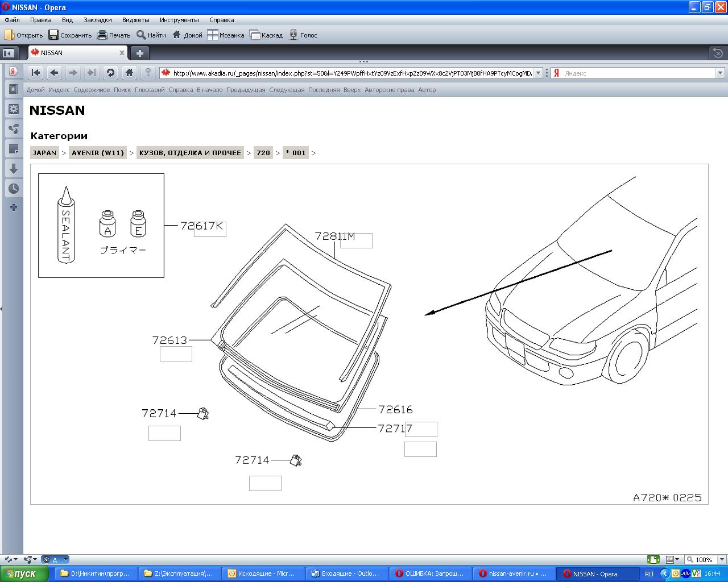Open the show images status bar dropdown
The height and width of the screenshot is (582, 728).
pos(673,560)
